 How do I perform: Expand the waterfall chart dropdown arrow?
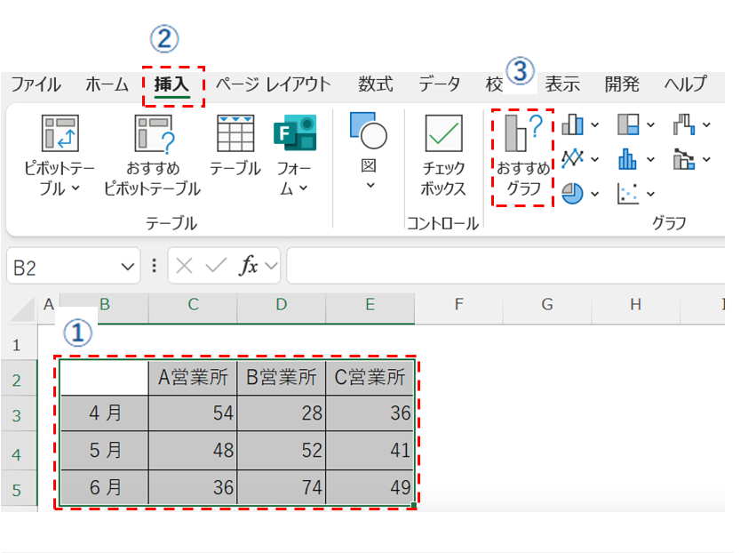tap(706, 125)
